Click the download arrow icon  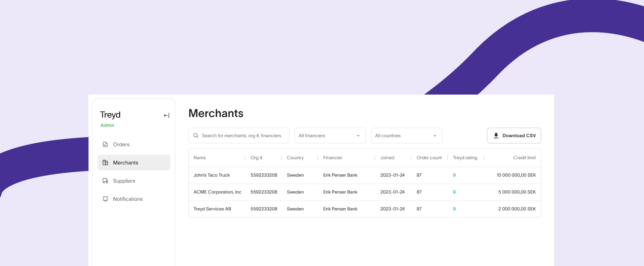(496, 136)
